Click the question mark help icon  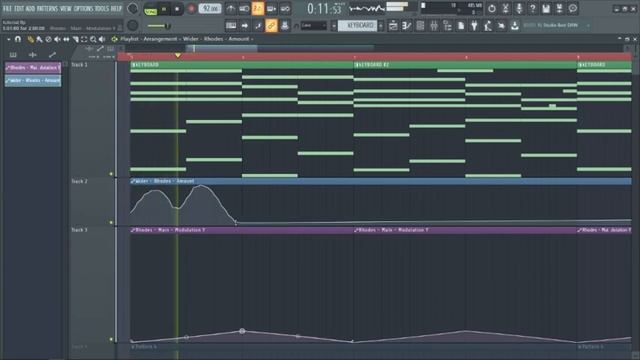[x=532, y=9]
